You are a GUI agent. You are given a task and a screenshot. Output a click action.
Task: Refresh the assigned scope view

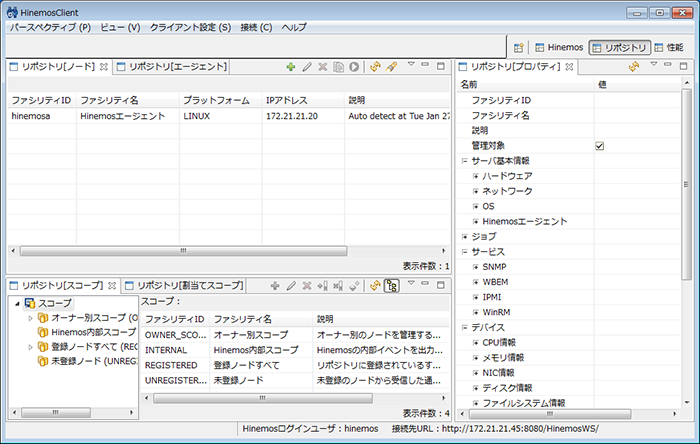point(375,286)
